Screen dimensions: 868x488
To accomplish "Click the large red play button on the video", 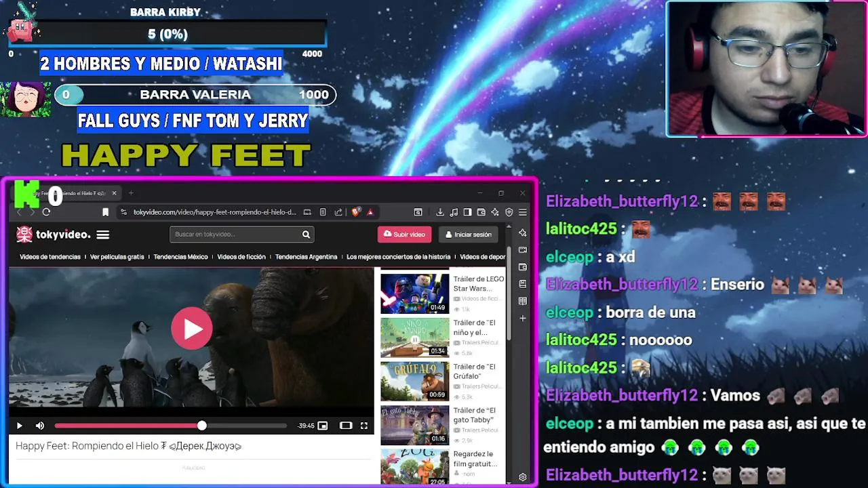I will click(x=192, y=329).
